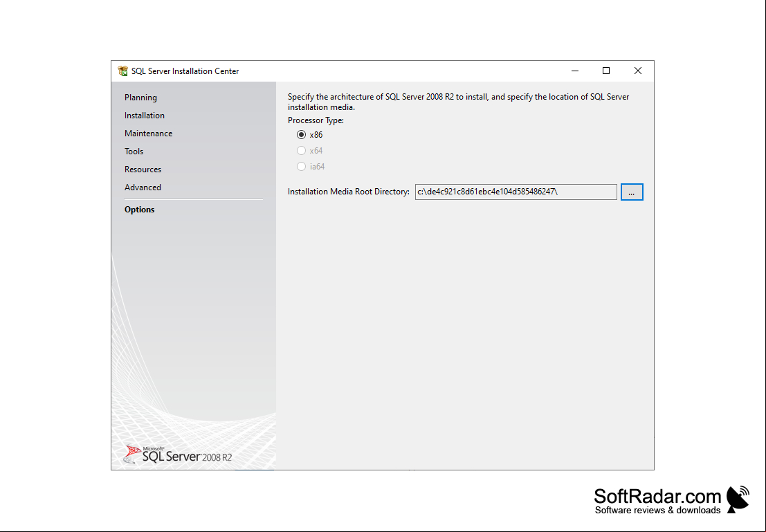Open the Tools section

tap(134, 152)
